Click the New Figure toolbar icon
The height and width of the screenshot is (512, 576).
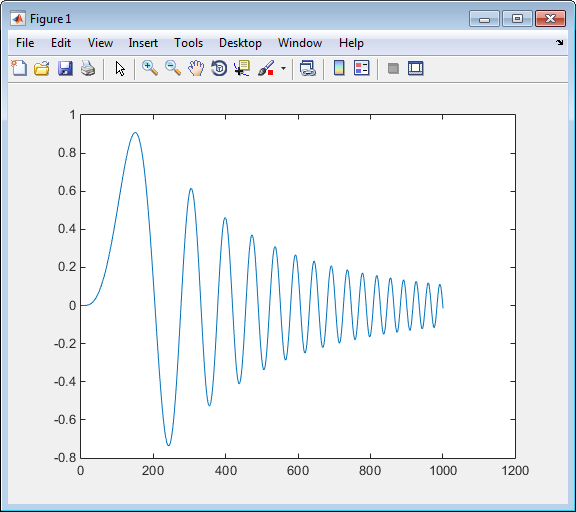point(19,68)
